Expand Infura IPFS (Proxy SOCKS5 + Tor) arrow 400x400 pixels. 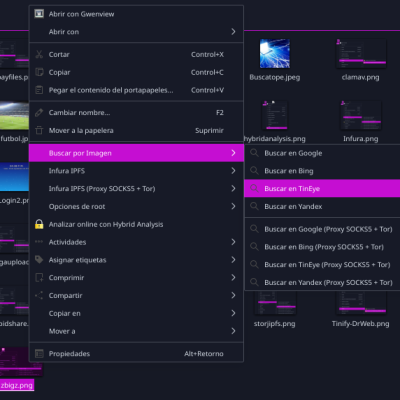pyautogui.click(x=233, y=189)
